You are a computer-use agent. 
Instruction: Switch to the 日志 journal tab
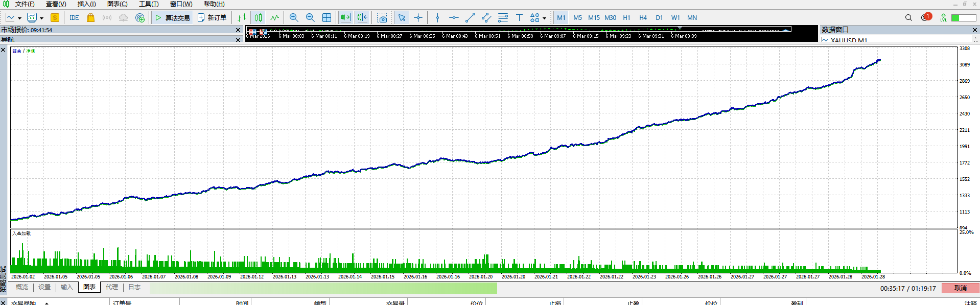click(x=134, y=287)
